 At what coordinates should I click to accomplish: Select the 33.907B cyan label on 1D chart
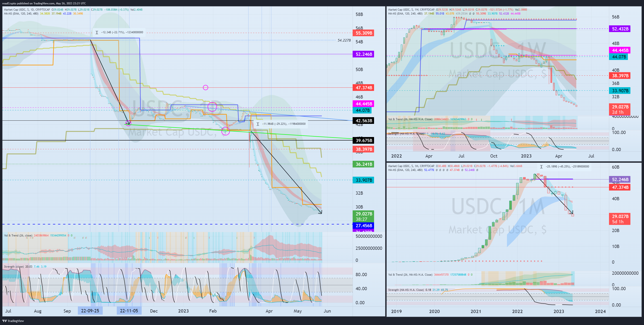tap(363, 180)
